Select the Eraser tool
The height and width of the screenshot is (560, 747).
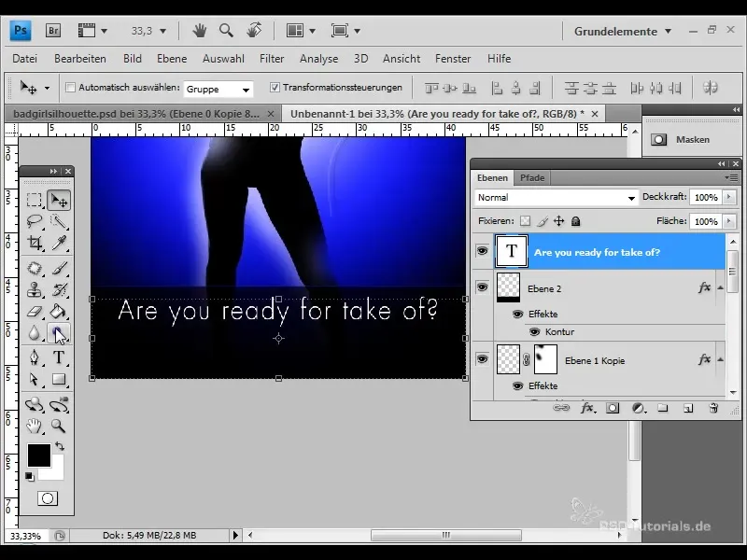[35, 312]
